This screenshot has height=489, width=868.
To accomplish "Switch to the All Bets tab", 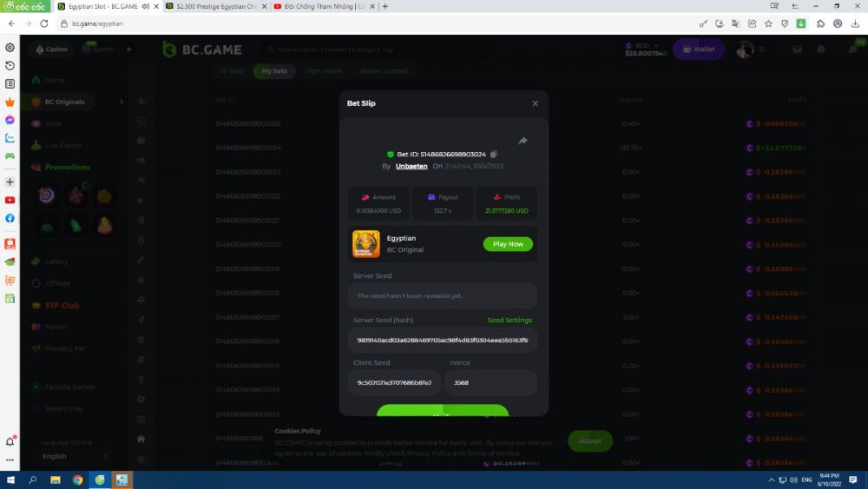I will [x=232, y=71].
